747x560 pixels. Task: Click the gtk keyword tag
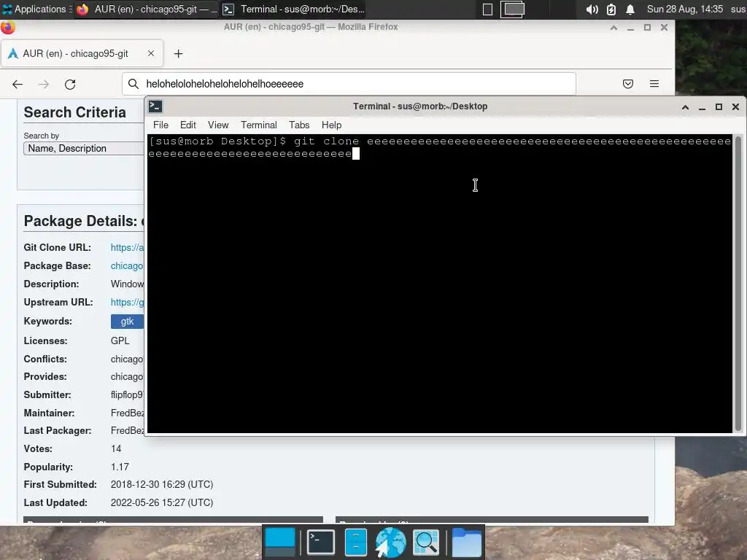tap(127, 322)
